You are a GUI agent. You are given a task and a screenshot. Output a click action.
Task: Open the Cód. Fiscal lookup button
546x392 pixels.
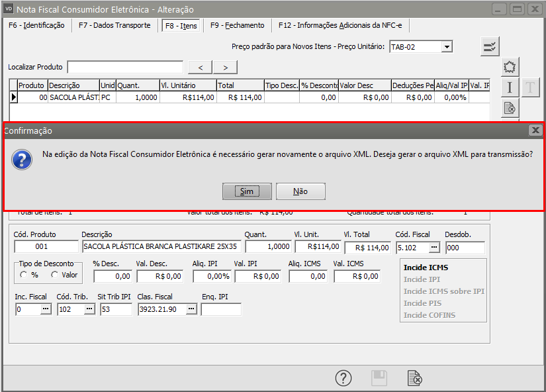(433, 247)
